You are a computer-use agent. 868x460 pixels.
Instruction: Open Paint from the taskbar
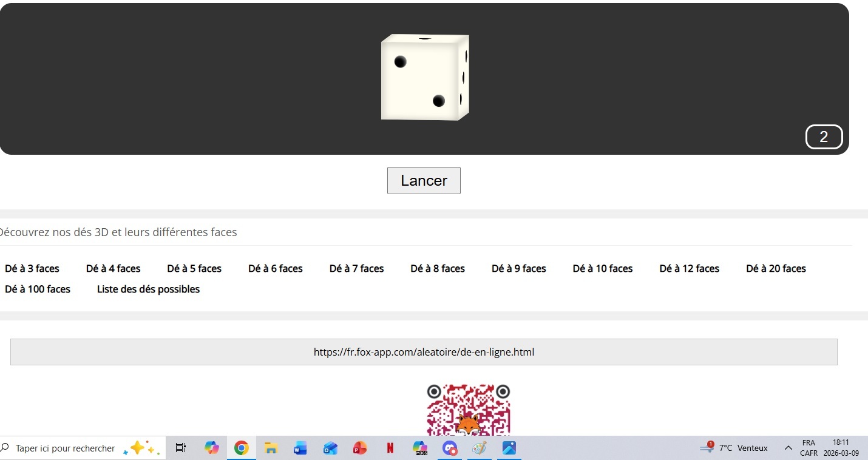(480, 448)
